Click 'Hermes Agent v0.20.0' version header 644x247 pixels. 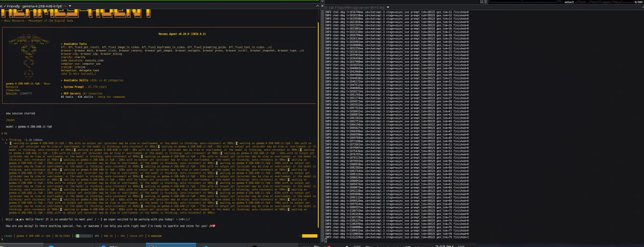182,33
